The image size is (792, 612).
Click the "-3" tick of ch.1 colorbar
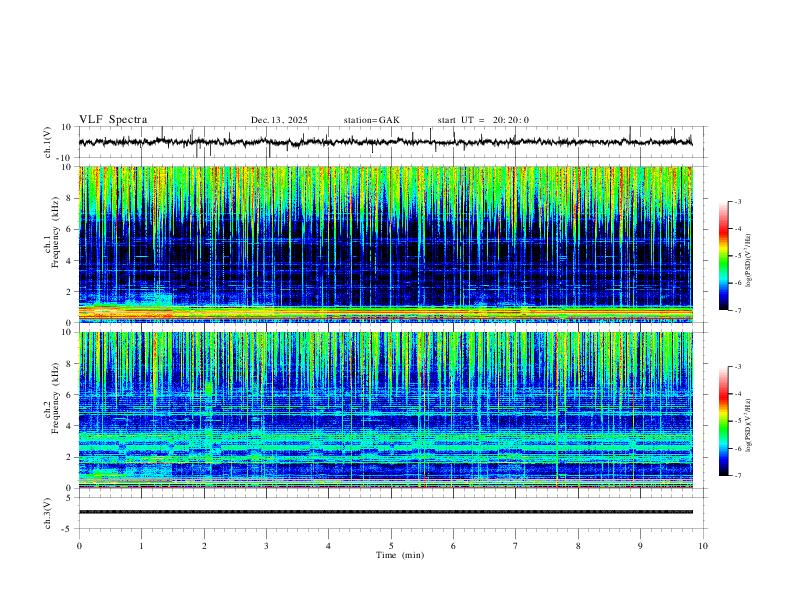coord(737,201)
